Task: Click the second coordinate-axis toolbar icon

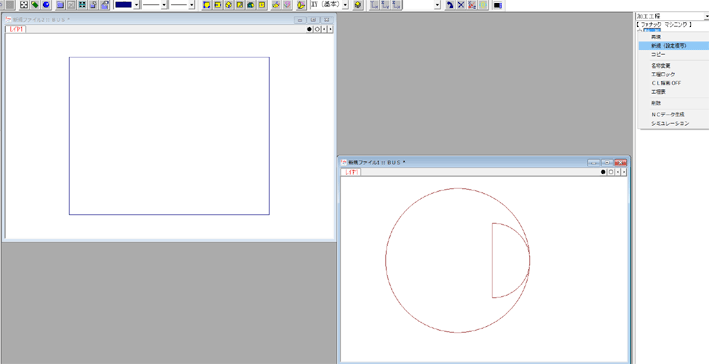Action: (385, 5)
